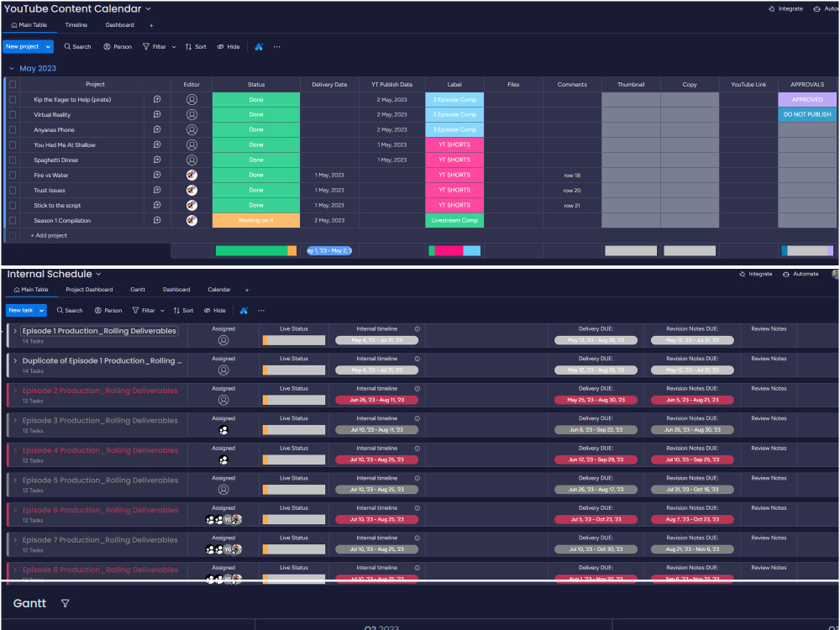The height and width of the screenshot is (630, 840).
Task: Open Search in YouTube Content Calendar toolbar
Action: click(x=77, y=46)
